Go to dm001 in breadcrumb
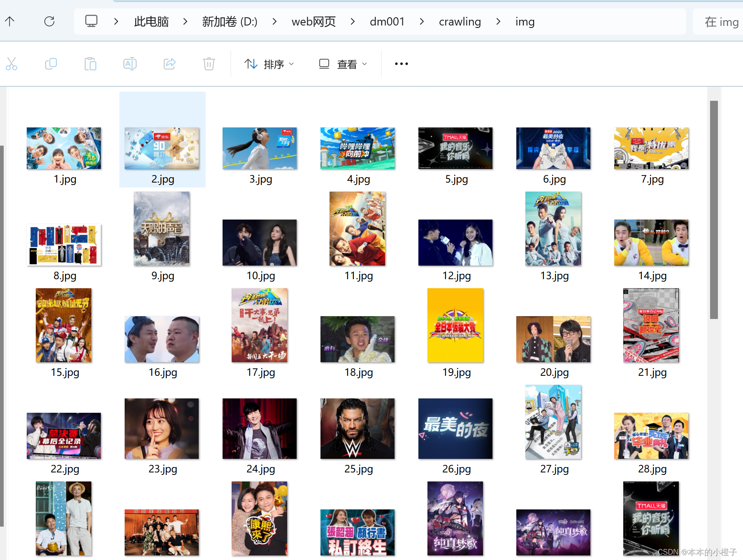 387,21
